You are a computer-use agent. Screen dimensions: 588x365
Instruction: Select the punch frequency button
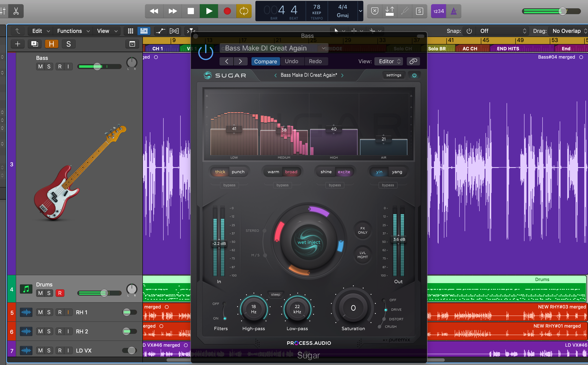pyautogui.click(x=238, y=171)
